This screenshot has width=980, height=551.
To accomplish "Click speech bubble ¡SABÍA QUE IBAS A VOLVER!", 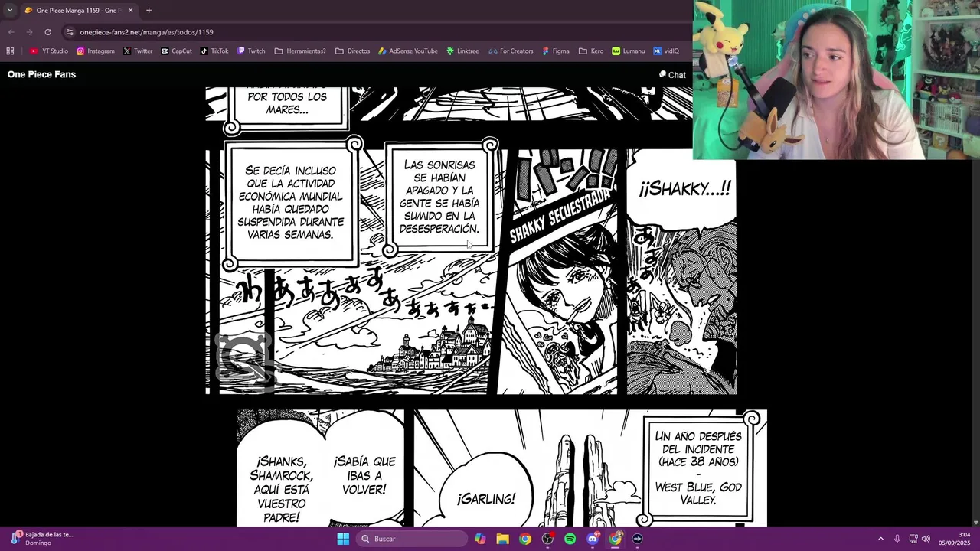I will pos(364,474).
